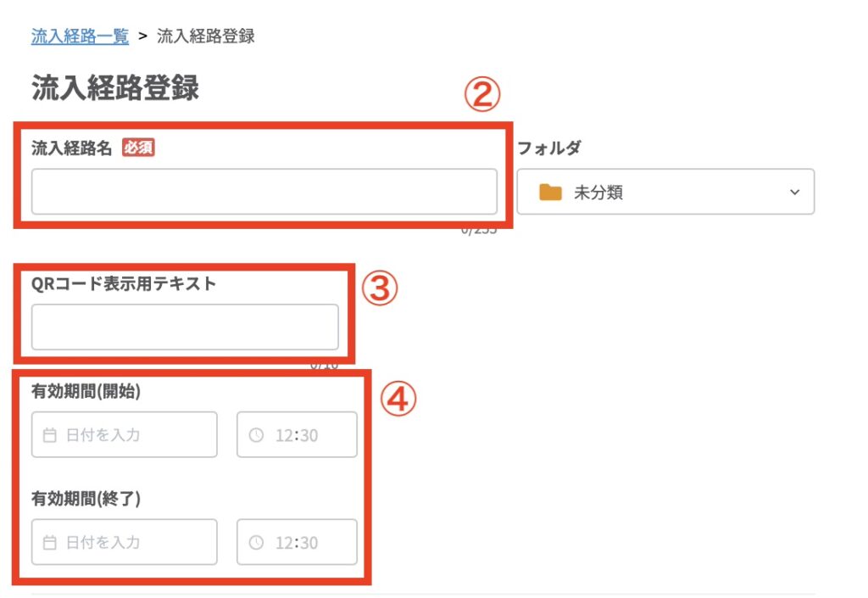The width and height of the screenshot is (868, 598).
Task: Focus the 流入経路名 text input
Action: [264, 192]
